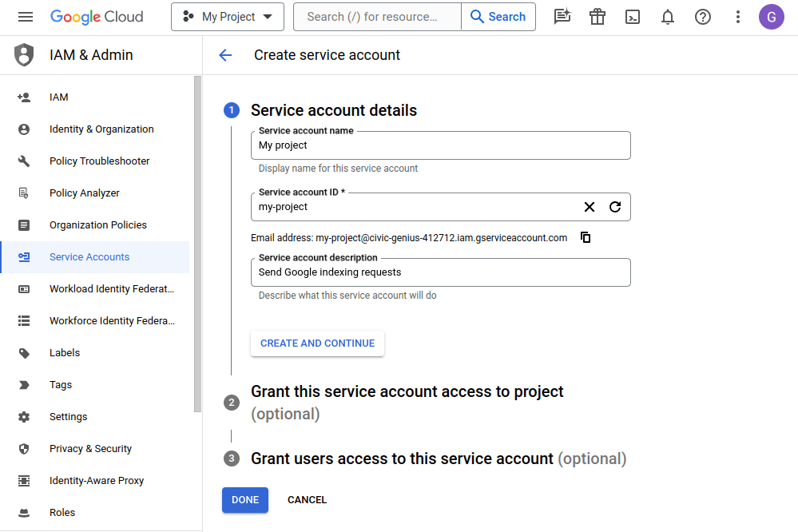
Task: Open Identity & Organization page
Action: [x=101, y=129]
